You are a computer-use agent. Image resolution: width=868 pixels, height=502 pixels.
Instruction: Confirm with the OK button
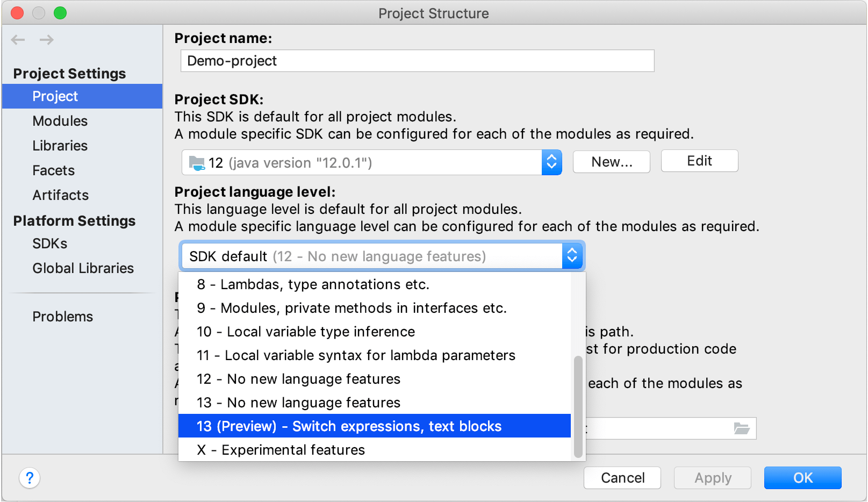(802, 478)
